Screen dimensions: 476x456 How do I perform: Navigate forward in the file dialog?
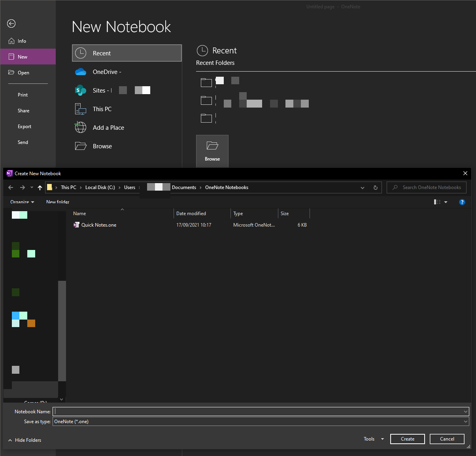coord(23,187)
